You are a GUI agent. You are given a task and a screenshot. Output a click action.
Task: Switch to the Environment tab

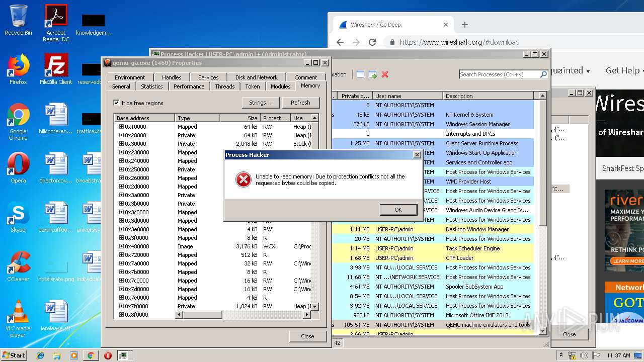pos(130,77)
